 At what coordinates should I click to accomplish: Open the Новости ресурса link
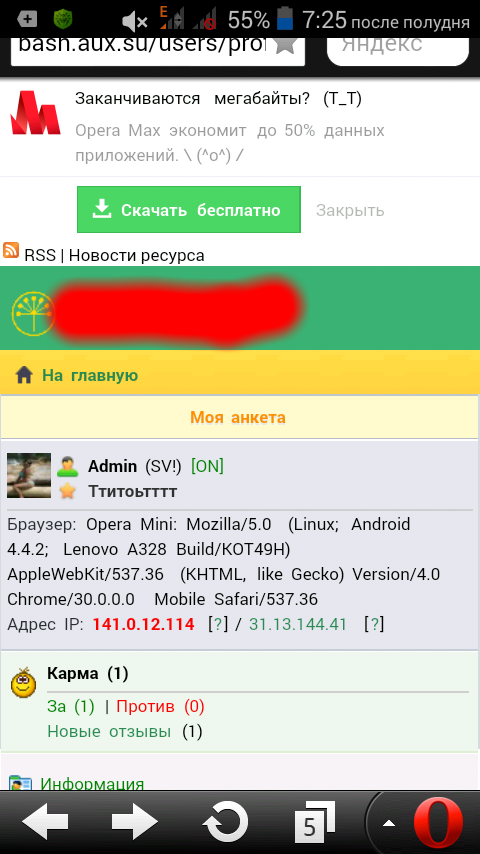coord(137,255)
